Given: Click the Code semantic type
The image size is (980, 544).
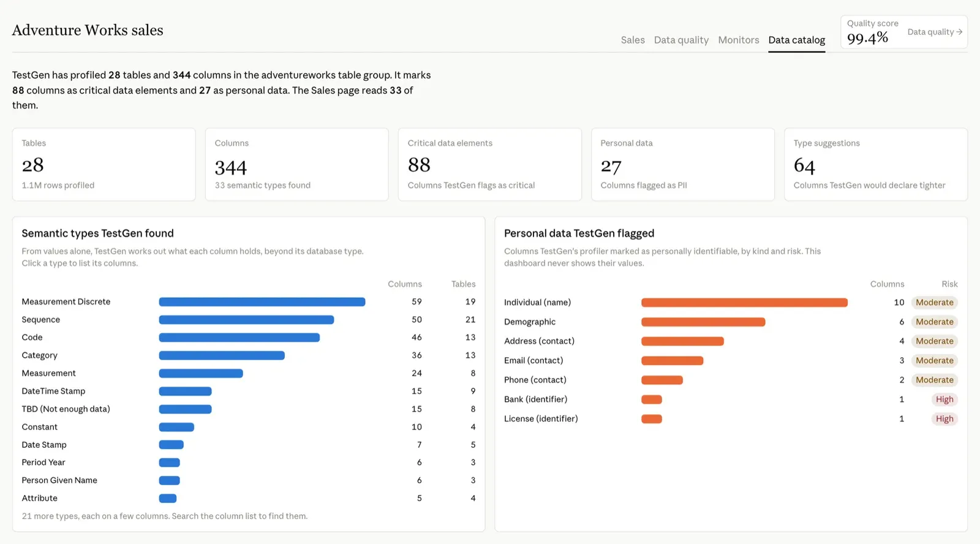Looking at the screenshot, I should click(x=249, y=337).
